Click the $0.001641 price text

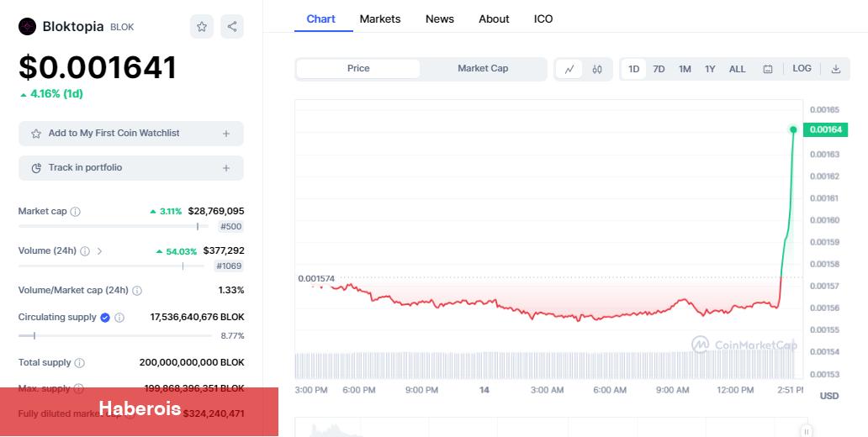click(98, 67)
